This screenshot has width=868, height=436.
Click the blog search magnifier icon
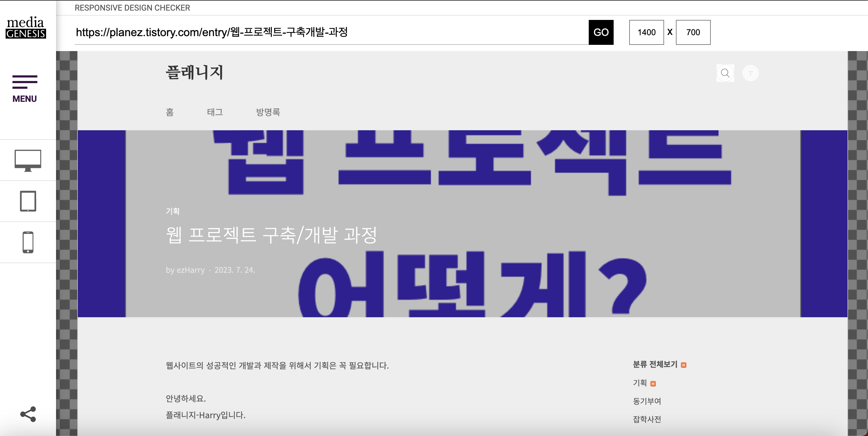pyautogui.click(x=725, y=73)
